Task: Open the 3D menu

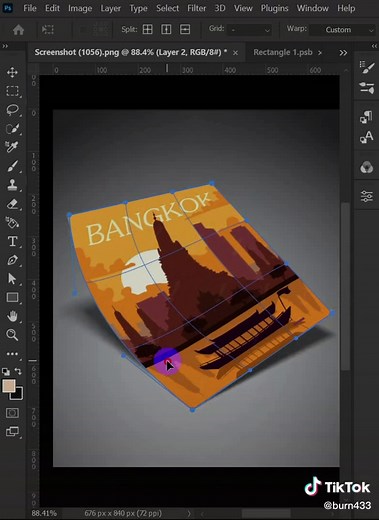Action: point(220,8)
